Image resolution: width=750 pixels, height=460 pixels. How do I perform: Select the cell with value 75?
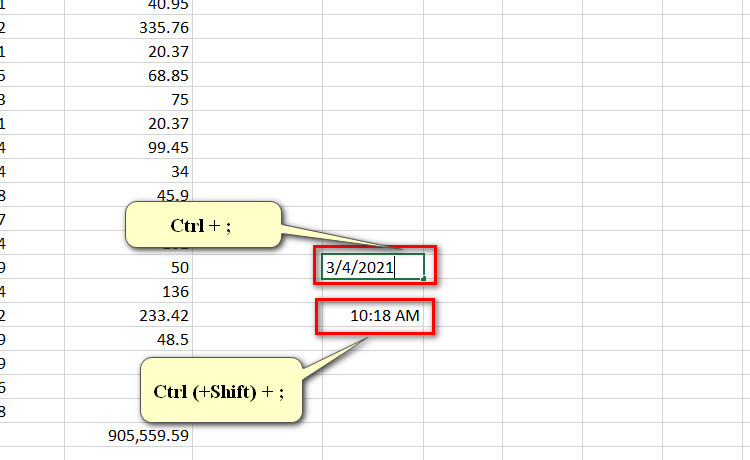click(128, 99)
